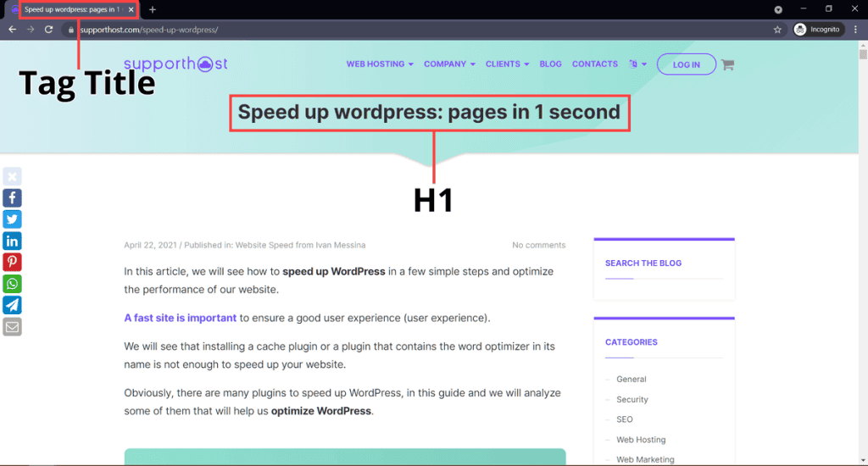
Task: Focus the address bar URL
Action: pos(149,30)
